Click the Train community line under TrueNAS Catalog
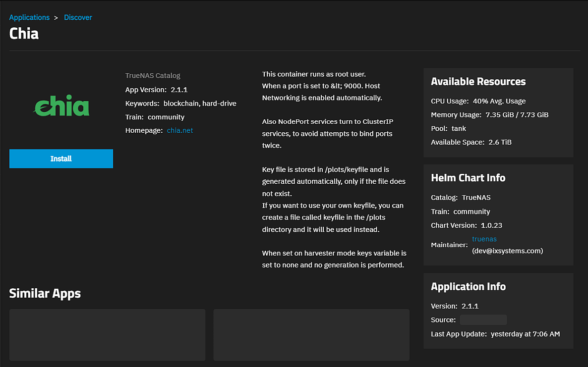The width and height of the screenshot is (588, 367). click(x=155, y=117)
